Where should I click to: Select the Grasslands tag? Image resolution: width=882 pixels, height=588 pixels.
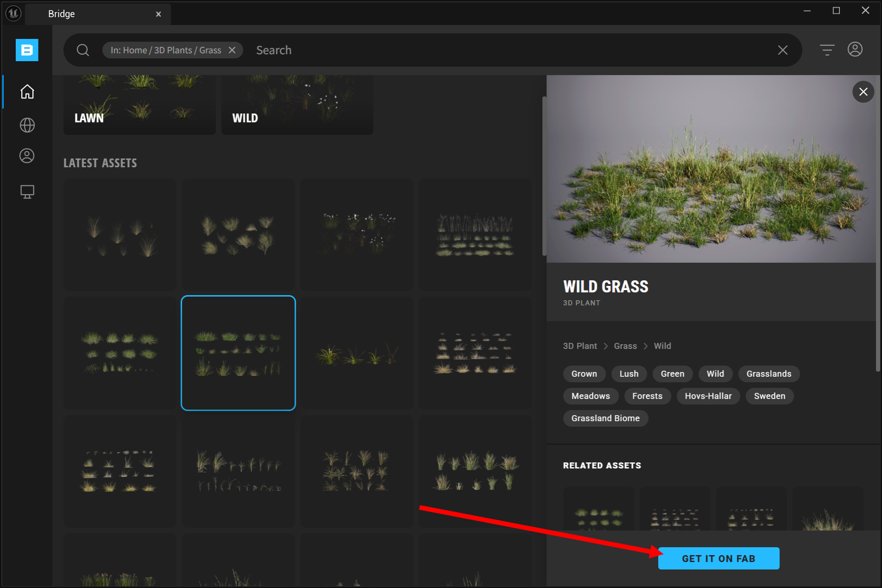769,374
